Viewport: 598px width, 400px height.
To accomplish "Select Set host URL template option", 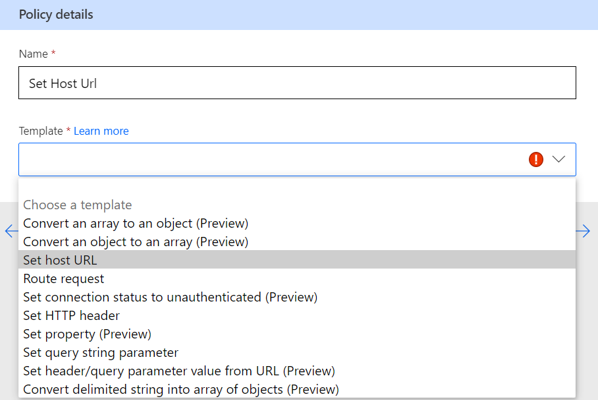I will [x=297, y=260].
